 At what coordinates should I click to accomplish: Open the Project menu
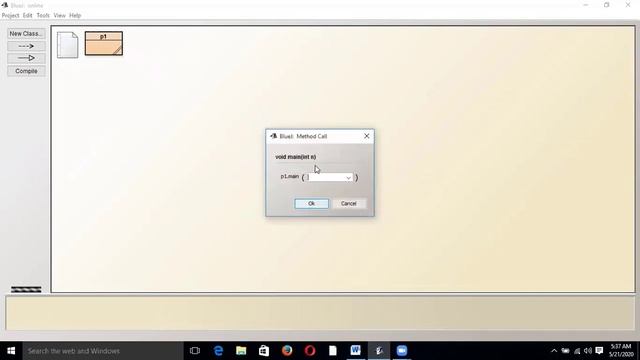pos(10,15)
